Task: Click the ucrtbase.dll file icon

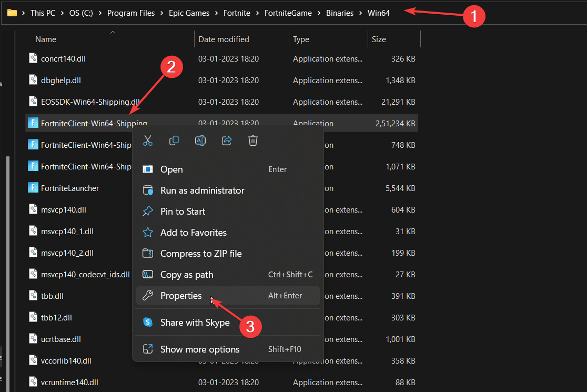Action: pyautogui.click(x=33, y=339)
